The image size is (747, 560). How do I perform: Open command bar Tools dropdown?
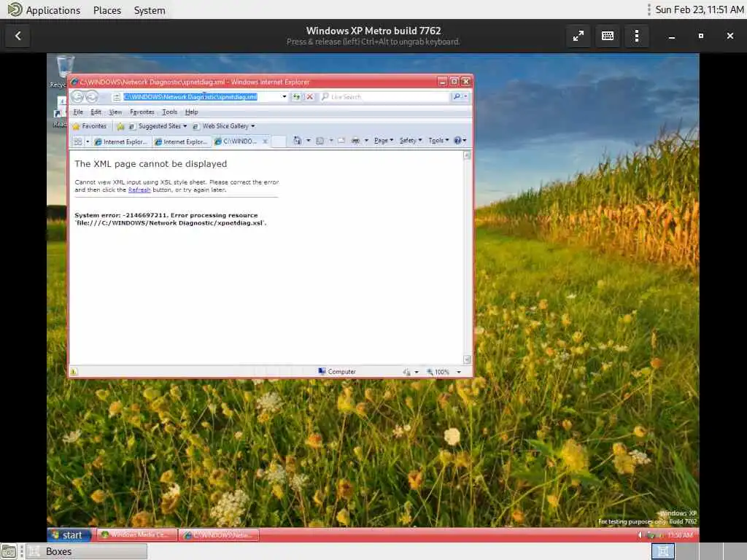point(438,141)
